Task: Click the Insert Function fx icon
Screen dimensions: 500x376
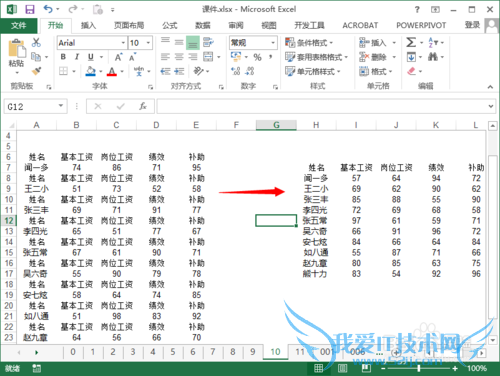Action: [x=143, y=106]
